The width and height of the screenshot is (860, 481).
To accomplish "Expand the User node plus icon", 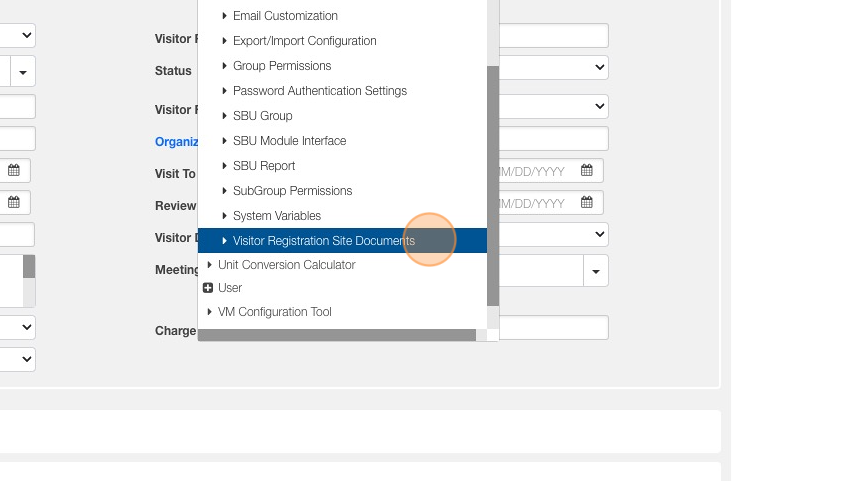I will (208, 288).
